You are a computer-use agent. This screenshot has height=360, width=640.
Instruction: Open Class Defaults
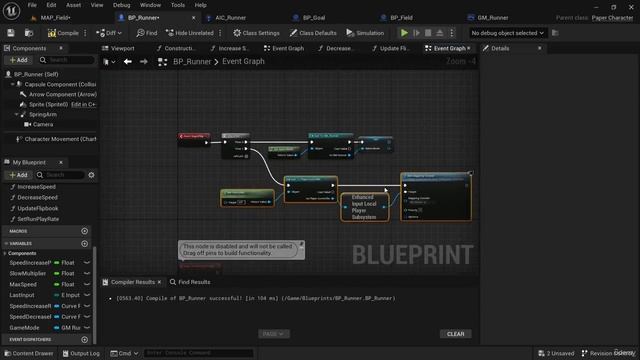(313, 33)
